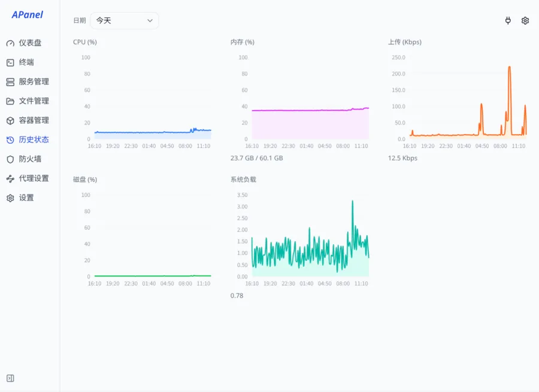Click the APanel logo link

coord(27,15)
